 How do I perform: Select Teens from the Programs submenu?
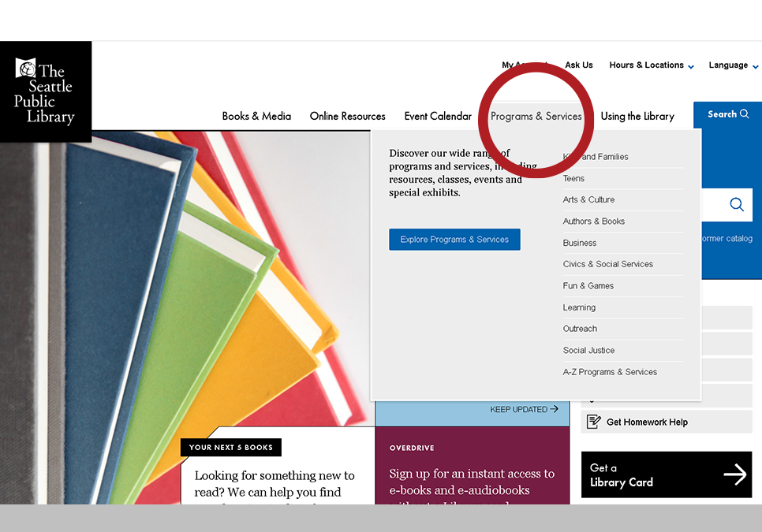(x=573, y=178)
